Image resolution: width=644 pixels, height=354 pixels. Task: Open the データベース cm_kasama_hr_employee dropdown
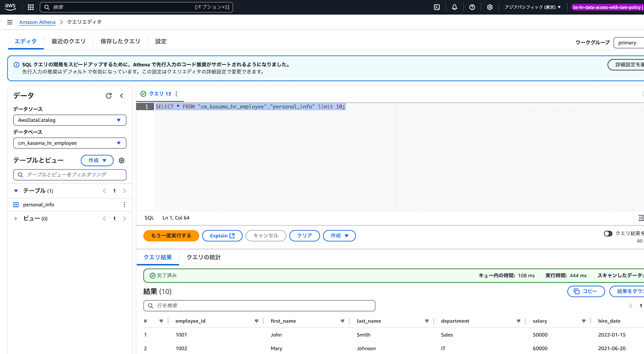tap(70, 143)
